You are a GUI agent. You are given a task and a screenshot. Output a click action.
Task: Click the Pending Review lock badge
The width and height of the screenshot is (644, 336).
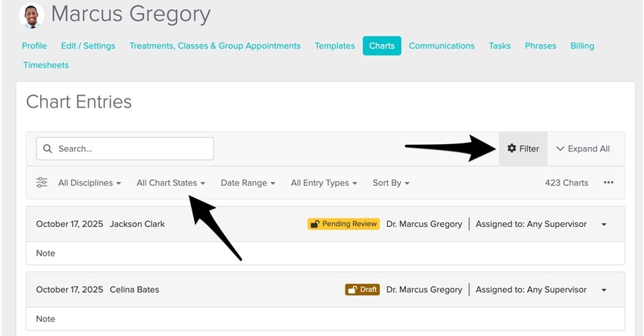tap(343, 224)
